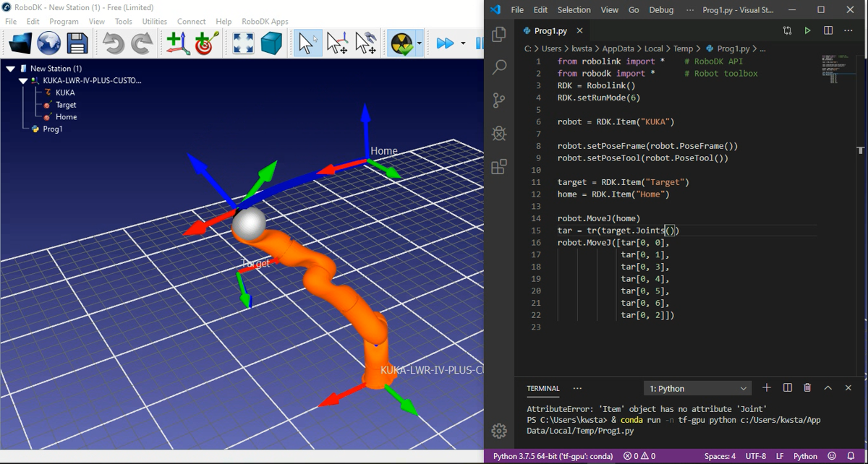The width and height of the screenshot is (868, 464).
Task: Open the VS Code Extensions sidebar icon
Action: click(499, 167)
